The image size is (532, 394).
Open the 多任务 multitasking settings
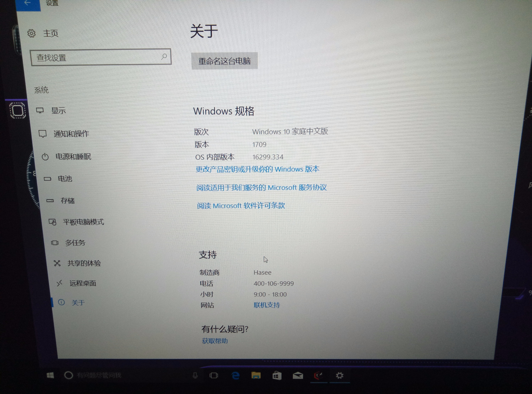point(75,243)
